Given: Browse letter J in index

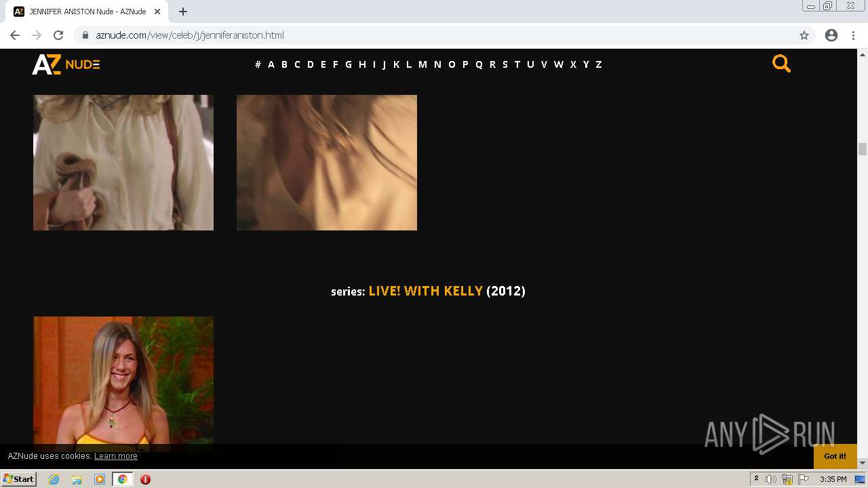Looking at the screenshot, I should pos(384,64).
